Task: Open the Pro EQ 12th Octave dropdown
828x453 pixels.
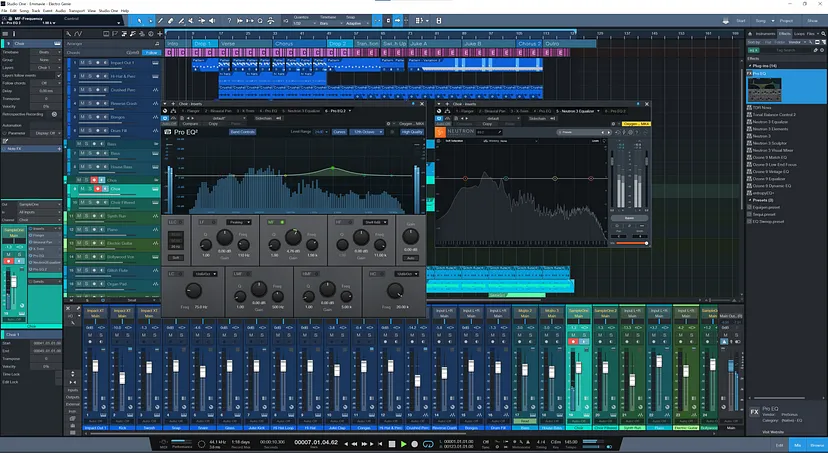Action: (x=366, y=132)
